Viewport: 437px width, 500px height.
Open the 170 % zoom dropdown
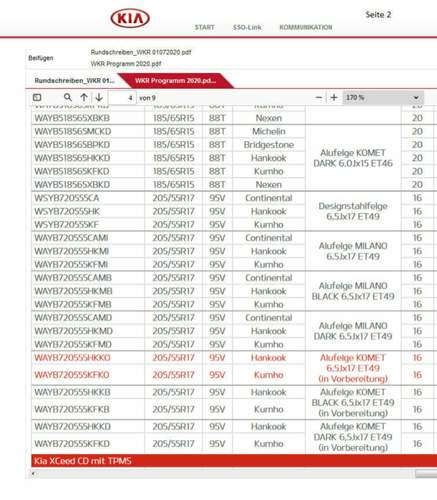click(x=383, y=98)
